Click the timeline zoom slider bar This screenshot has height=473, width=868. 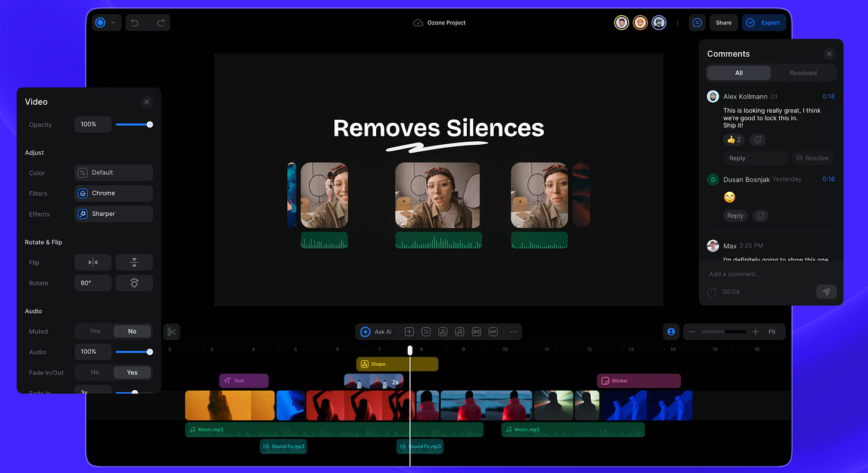click(723, 332)
